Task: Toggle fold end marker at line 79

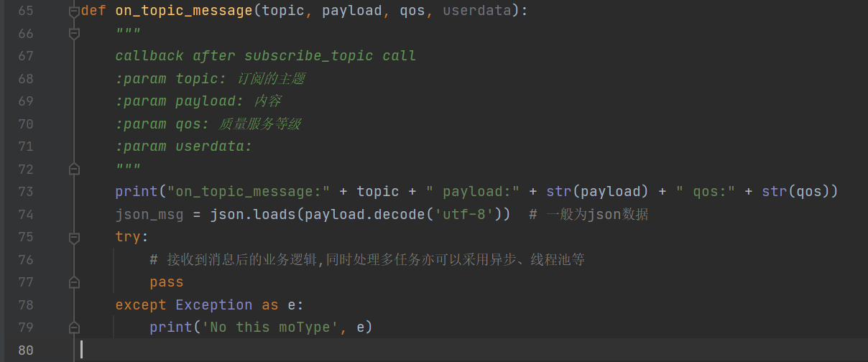Action: coord(73,328)
